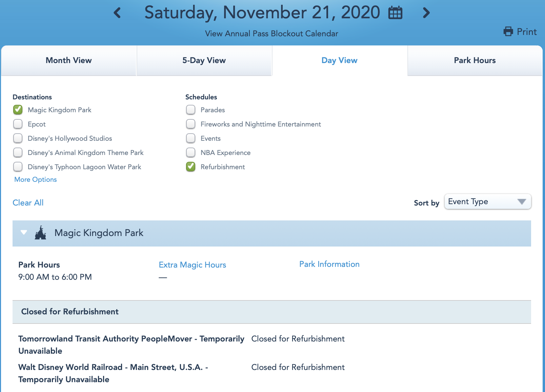Enable the Epcot destination checkbox
Viewport: 545px width, 392px height.
(18, 124)
